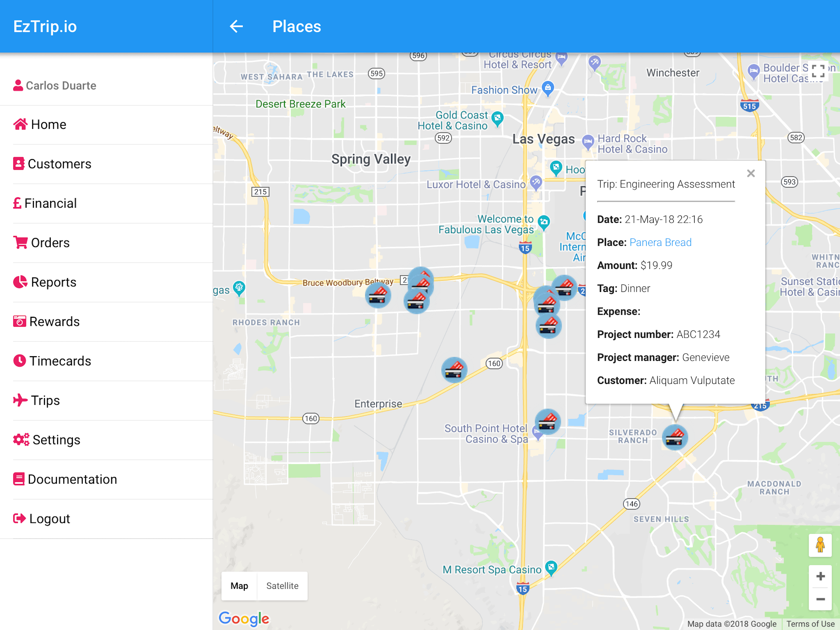Open the Panera Bread place link
The width and height of the screenshot is (840, 630).
coord(660,242)
